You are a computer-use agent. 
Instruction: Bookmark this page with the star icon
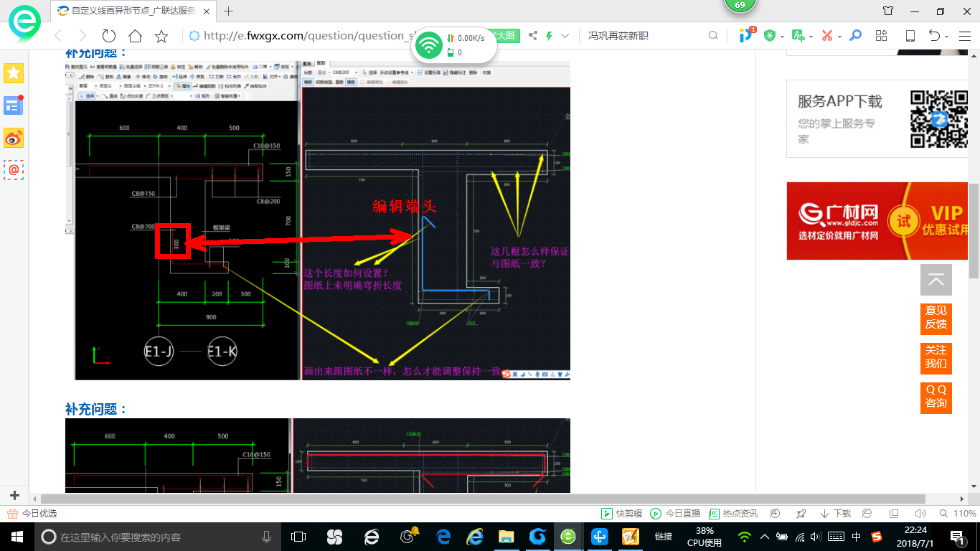coord(161,36)
